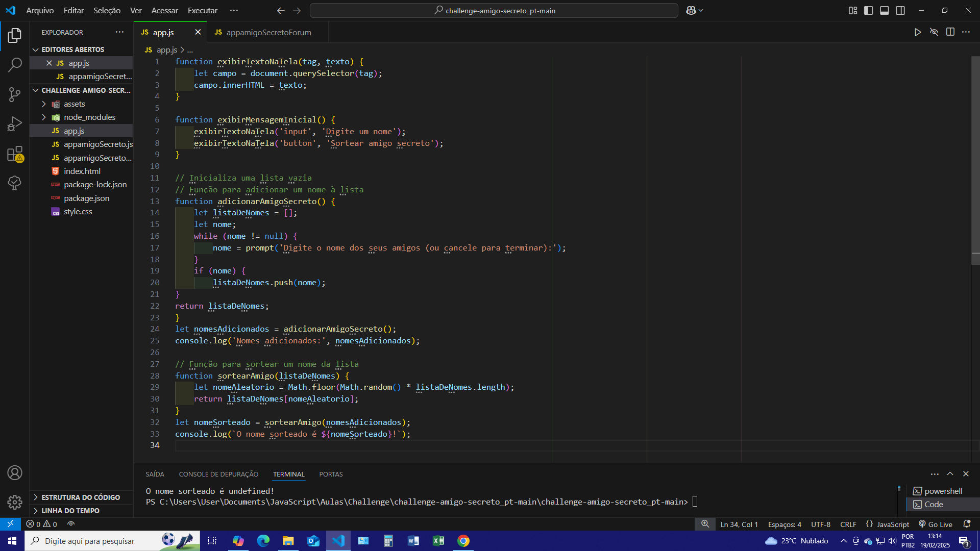This screenshot has width=980, height=551.
Task: Expand Linha do Tempo section
Action: tap(82, 510)
